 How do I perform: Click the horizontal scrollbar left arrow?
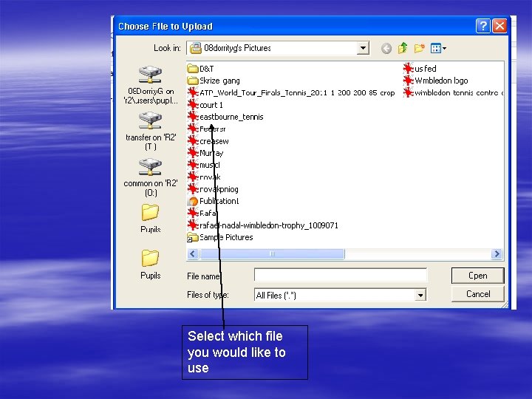pos(193,253)
